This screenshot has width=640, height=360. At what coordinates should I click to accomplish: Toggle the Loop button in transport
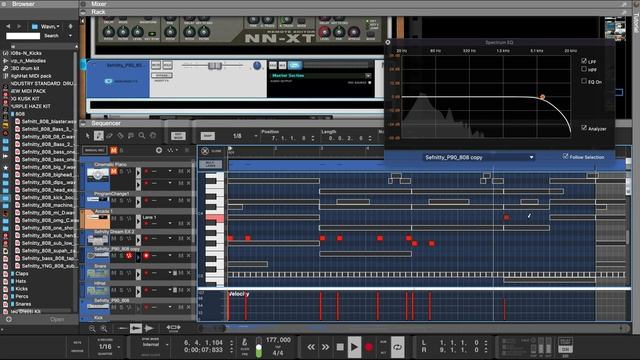397,347
